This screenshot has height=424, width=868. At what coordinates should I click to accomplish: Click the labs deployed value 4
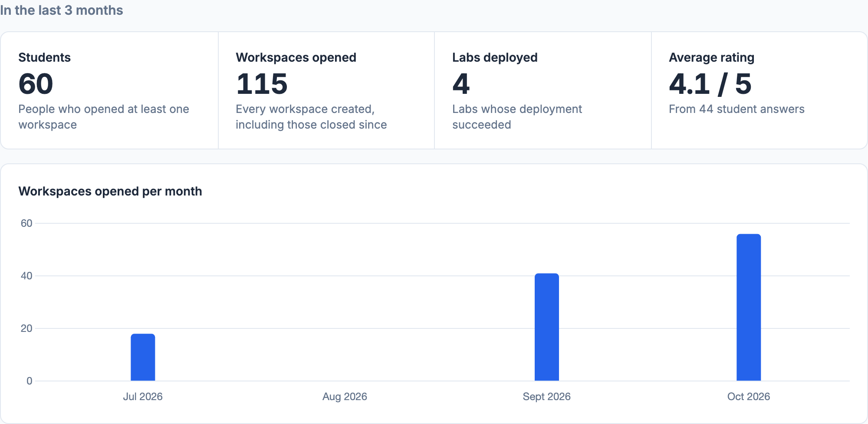point(461,83)
